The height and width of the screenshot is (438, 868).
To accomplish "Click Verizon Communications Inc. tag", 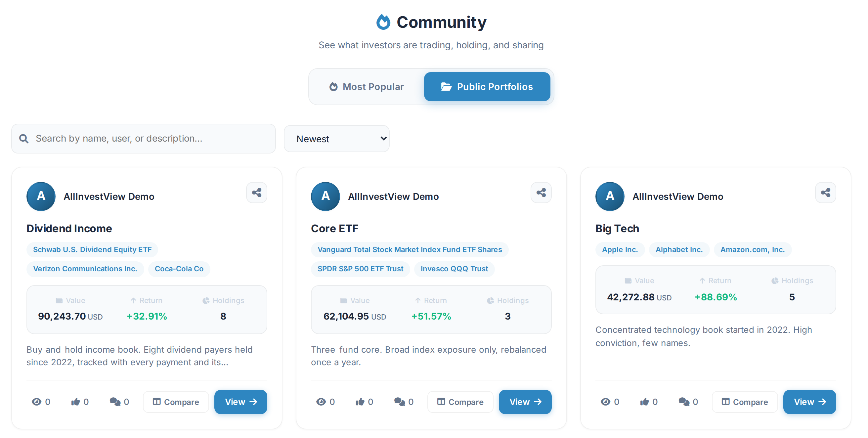I will coord(85,269).
